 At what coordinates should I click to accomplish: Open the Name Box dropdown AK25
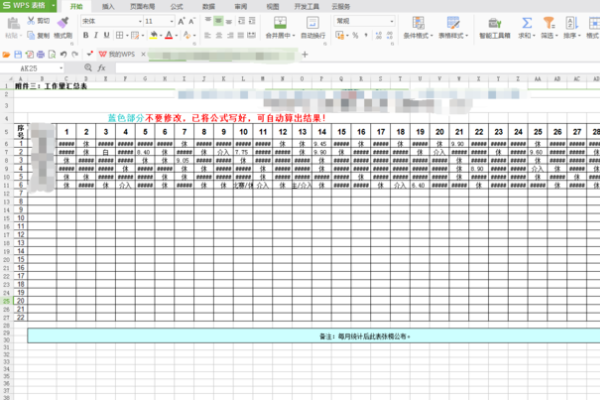click(x=61, y=68)
